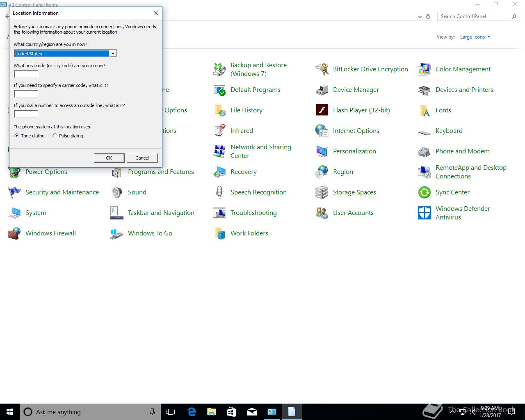Open Sync Center icon
This screenshot has height=420, width=525.
425,192
